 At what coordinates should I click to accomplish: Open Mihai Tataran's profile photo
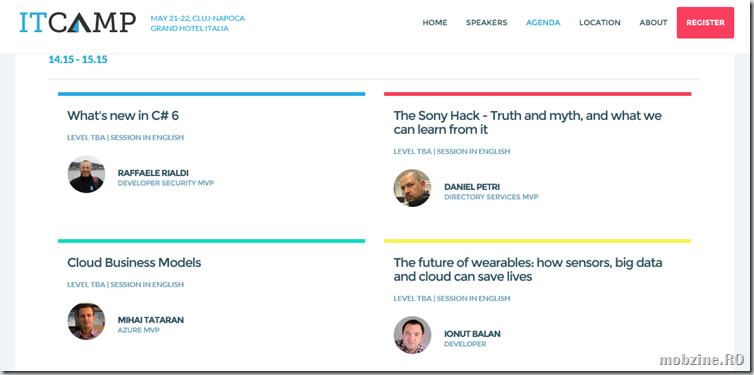click(86, 321)
